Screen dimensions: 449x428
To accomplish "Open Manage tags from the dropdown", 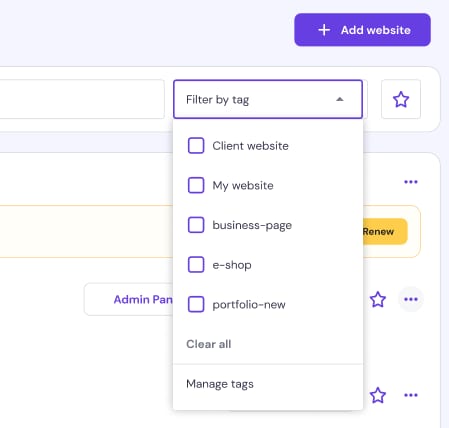I will pos(220,384).
